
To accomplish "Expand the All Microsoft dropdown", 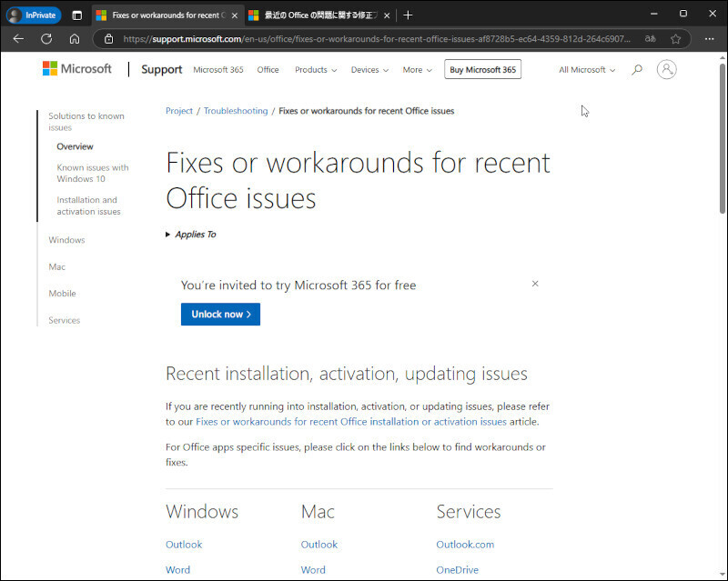I will click(x=587, y=70).
